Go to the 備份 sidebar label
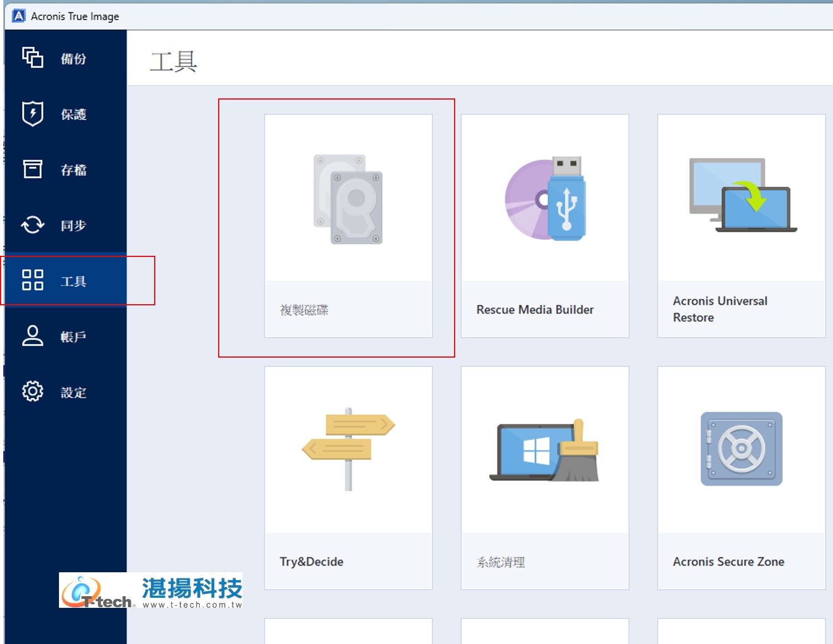 (73, 59)
